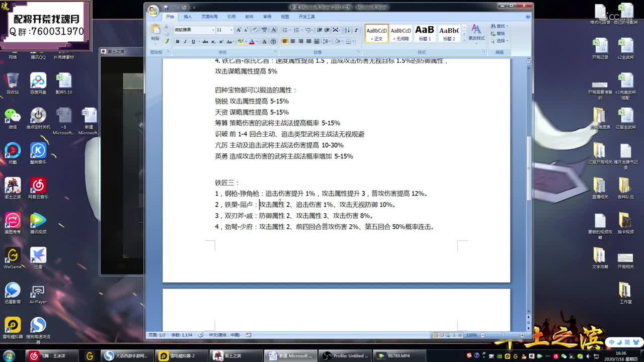This screenshot has height=362, width=644.
Task: Click the Sort icon
Action: pyautogui.click(x=347, y=30)
